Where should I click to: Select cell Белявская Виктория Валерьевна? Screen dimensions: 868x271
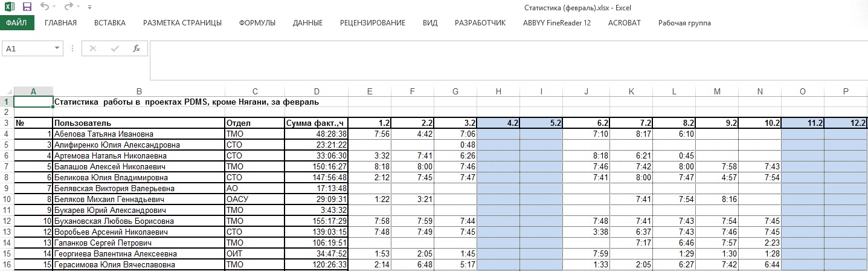coord(139,188)
